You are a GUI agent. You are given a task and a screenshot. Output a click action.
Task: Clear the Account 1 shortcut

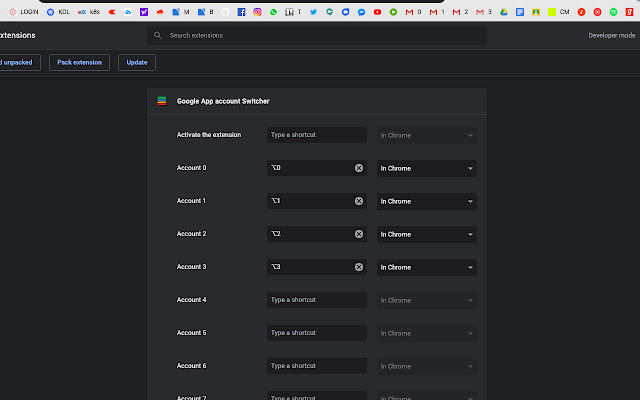pos(359,201)
